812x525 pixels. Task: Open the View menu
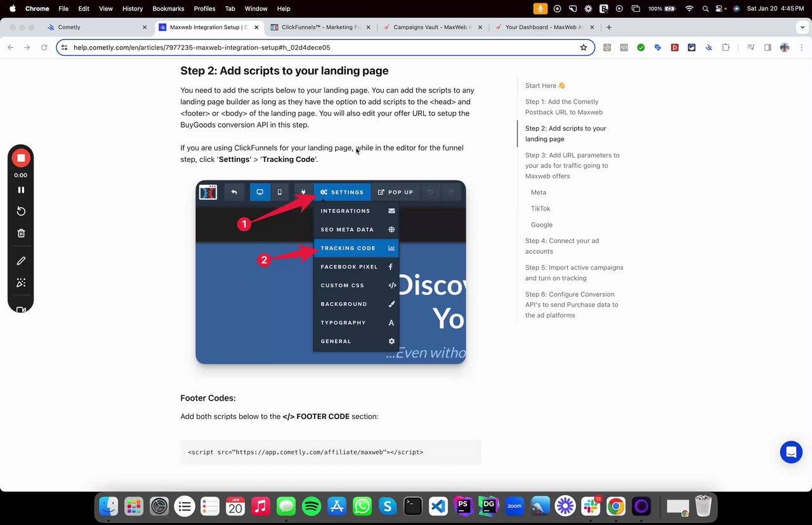pos(106,8)
